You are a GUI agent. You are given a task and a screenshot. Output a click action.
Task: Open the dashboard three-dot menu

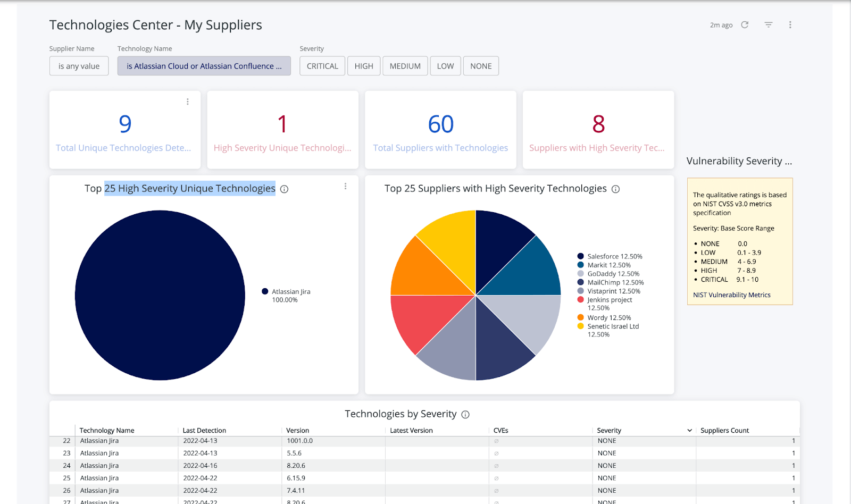click(790, 24)
